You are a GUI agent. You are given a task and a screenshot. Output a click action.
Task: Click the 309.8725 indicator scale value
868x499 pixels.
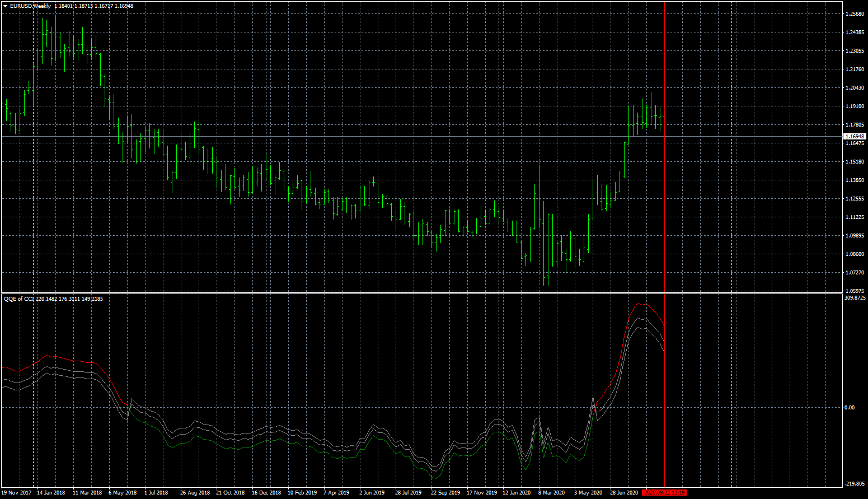(x=855, y=298)
